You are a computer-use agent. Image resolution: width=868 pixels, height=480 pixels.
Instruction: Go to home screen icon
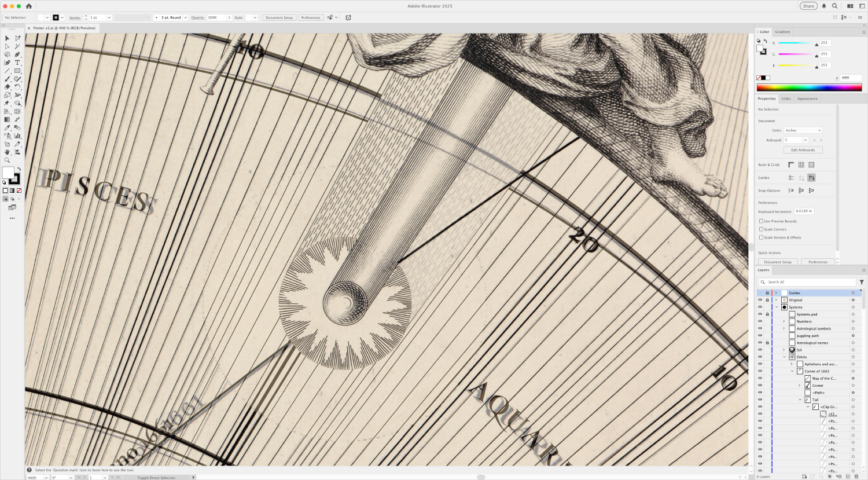tap(28, 6)
